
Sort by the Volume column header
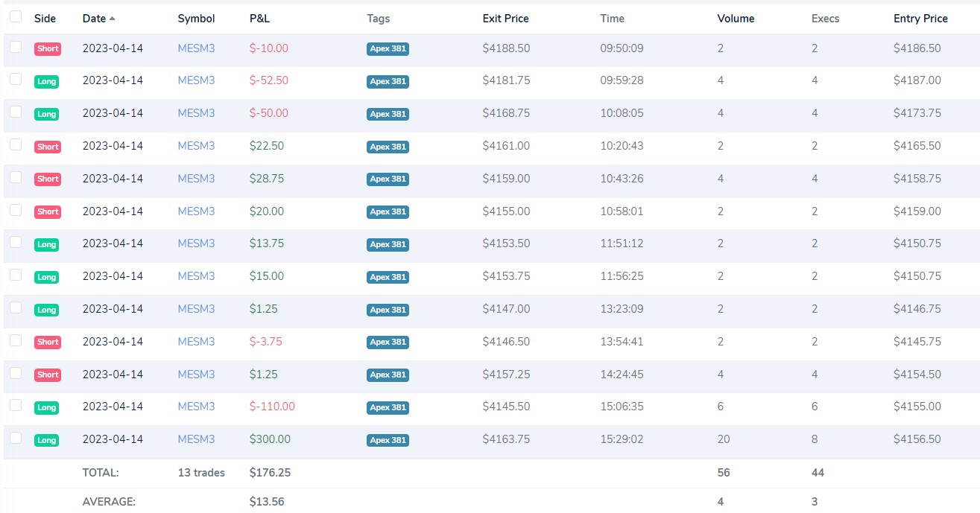pos(736,19)
